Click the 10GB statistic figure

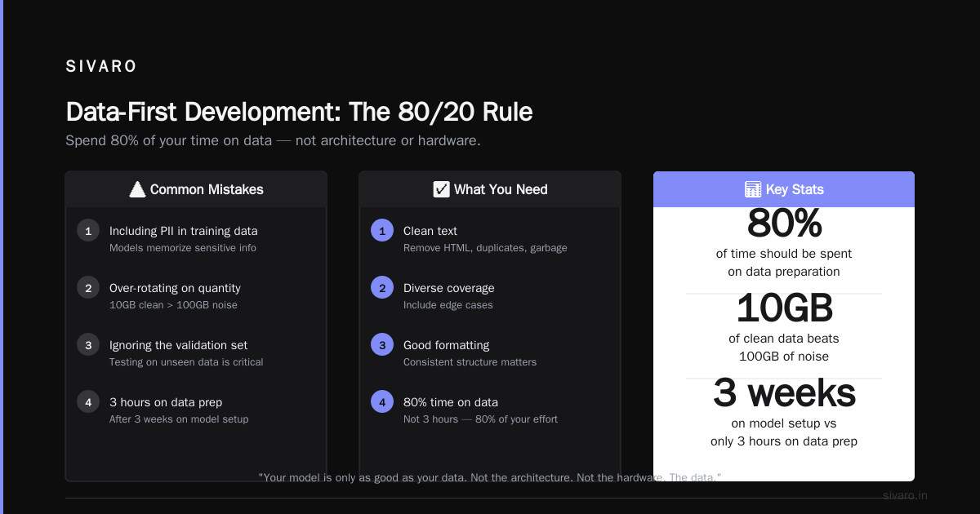click(784, 308)
